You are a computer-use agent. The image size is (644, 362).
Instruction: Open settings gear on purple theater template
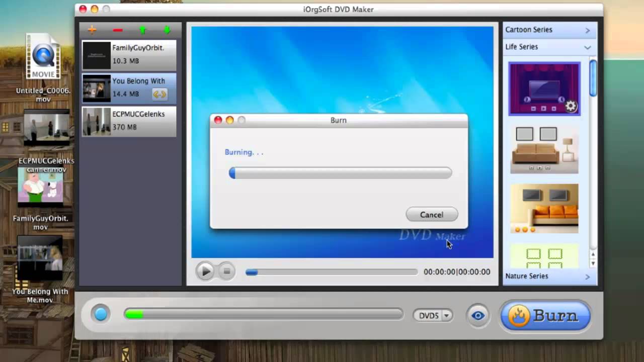(x=571, y=106)
